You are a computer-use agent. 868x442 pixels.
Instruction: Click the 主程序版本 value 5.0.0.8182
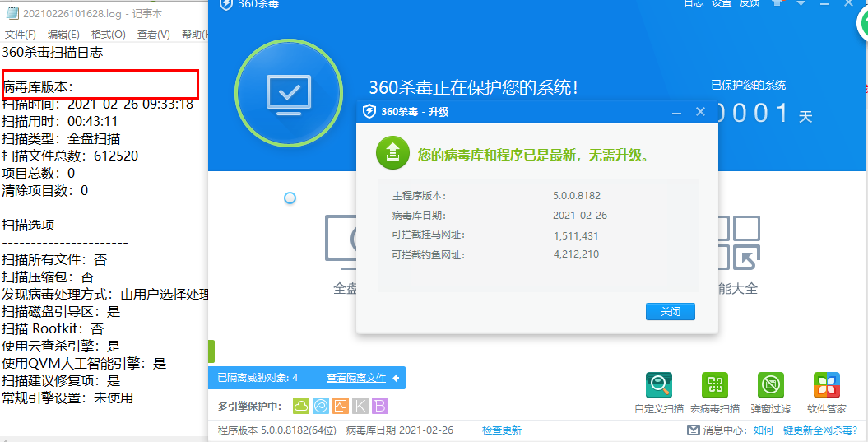coord(576,196)
